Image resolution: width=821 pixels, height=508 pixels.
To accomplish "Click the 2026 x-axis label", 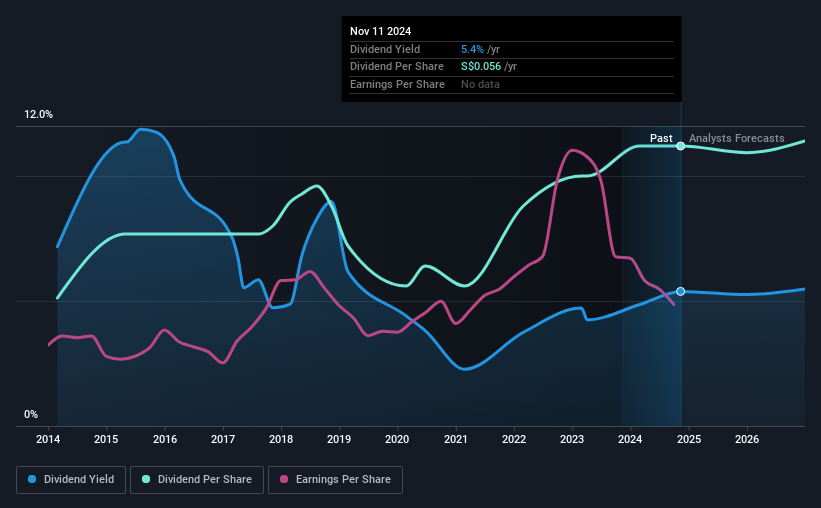I will tap(747, 439).
